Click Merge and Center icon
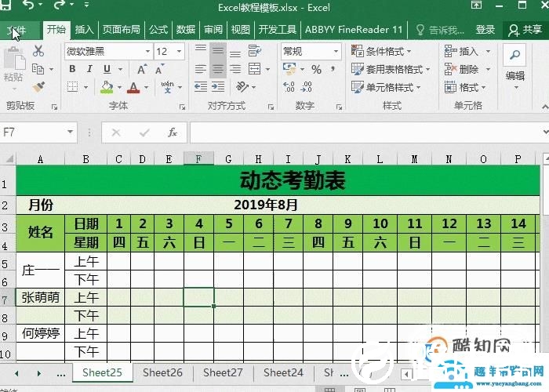This screenshot has width=549, height=392. click(255, 69)
